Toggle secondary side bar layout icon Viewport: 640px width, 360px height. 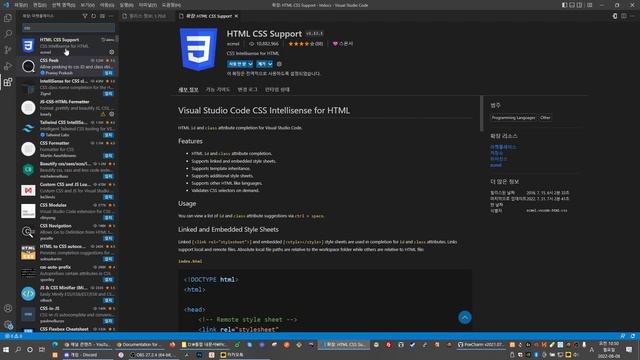pyautogui.click(x=580, y=5)
